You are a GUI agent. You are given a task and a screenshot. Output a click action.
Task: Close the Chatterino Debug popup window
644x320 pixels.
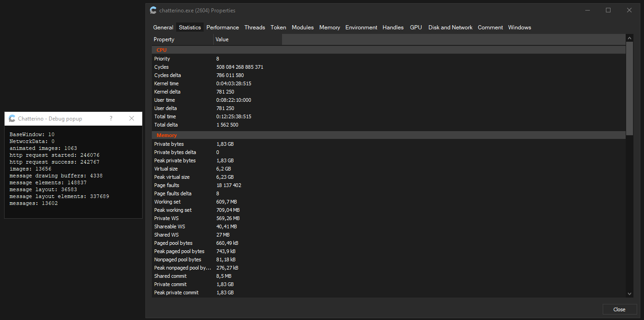click(x=132, y=118)
